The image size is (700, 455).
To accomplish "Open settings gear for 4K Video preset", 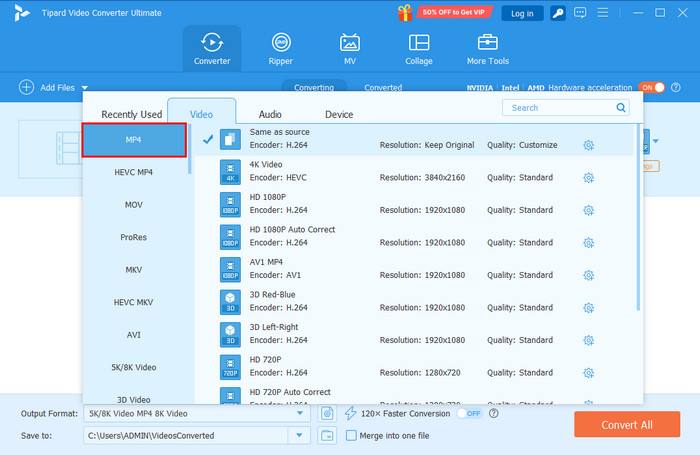I will click(589, 178).
